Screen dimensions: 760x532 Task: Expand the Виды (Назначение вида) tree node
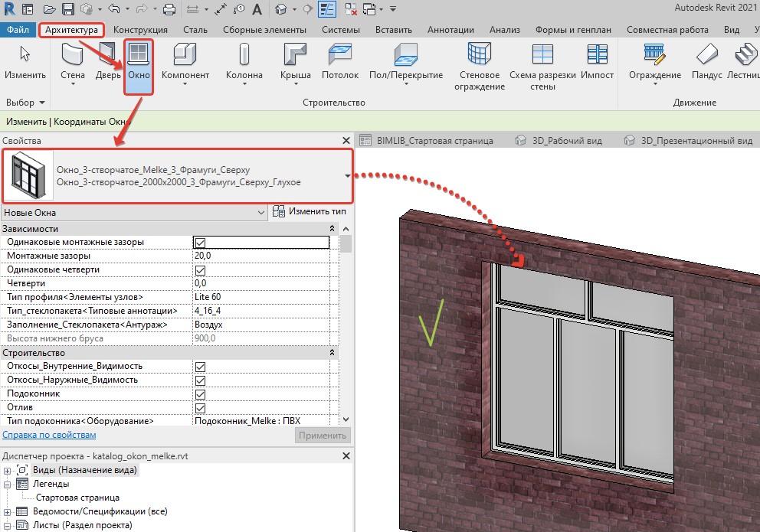point(7,471)
